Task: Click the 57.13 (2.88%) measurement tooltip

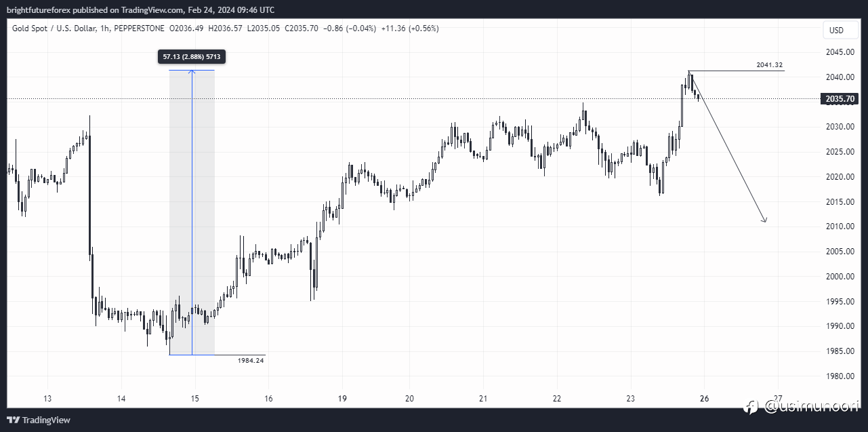Action: tap(191, 56)
